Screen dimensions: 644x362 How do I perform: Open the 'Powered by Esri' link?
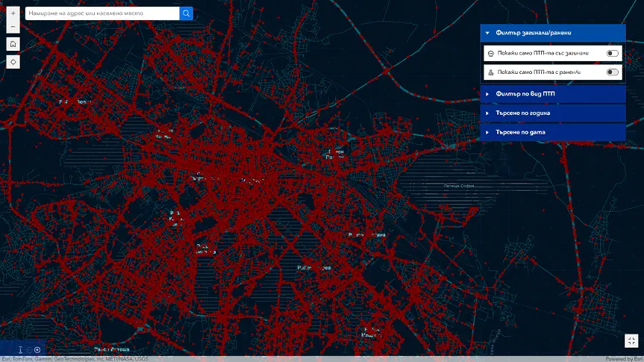click(x=623, y=359)
